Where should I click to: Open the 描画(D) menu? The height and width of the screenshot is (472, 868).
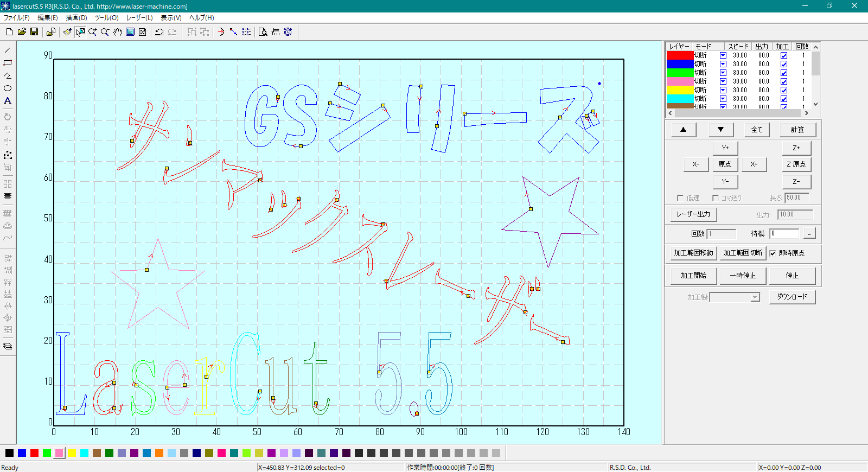tap(76, 18)
